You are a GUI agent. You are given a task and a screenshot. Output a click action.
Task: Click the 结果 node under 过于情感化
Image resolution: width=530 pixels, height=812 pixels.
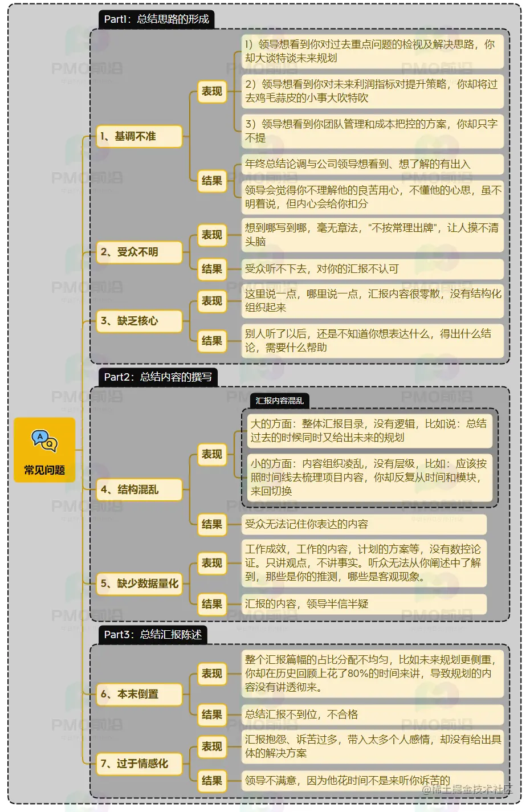(x=212, y=781)
